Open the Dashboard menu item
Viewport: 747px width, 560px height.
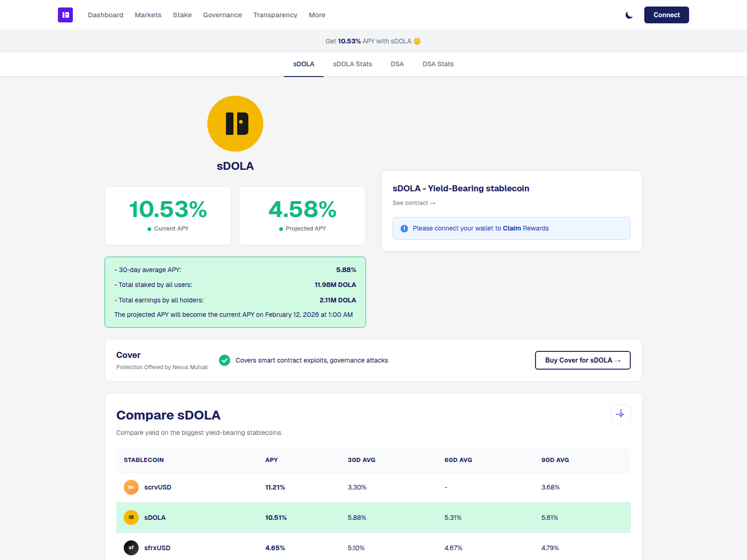tap(106, 15)
